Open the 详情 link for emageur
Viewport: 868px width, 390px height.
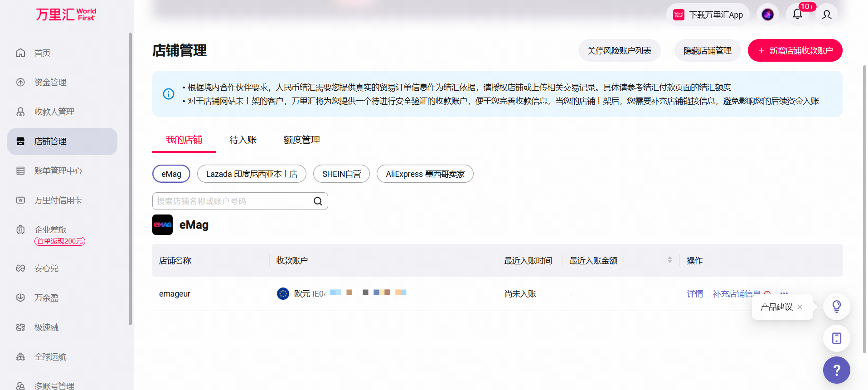(x=695, y=293)
